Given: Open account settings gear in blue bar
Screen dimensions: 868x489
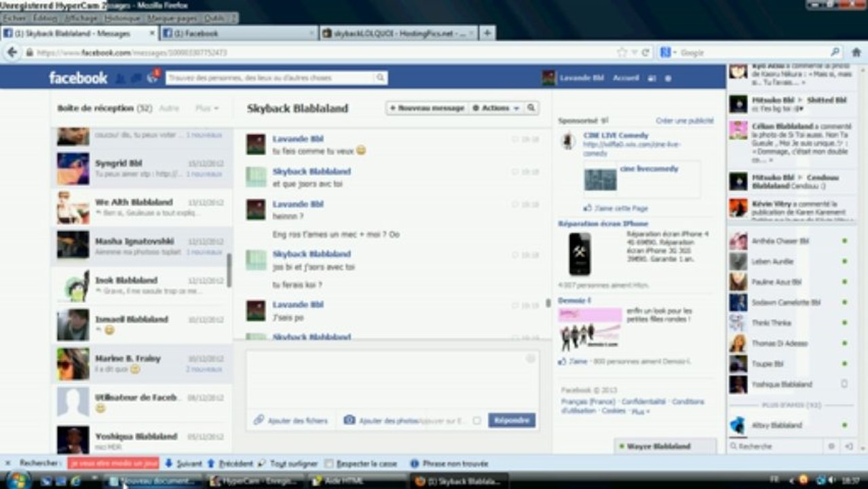Looking at the screenshot, I should (668, 78).
